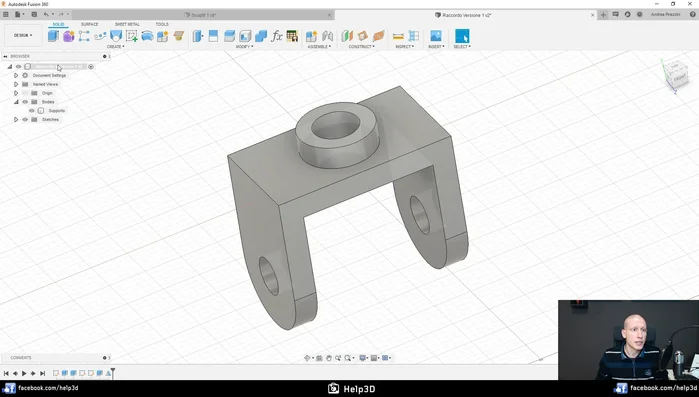Open the INSERT menu label

(x=436, y=46)
